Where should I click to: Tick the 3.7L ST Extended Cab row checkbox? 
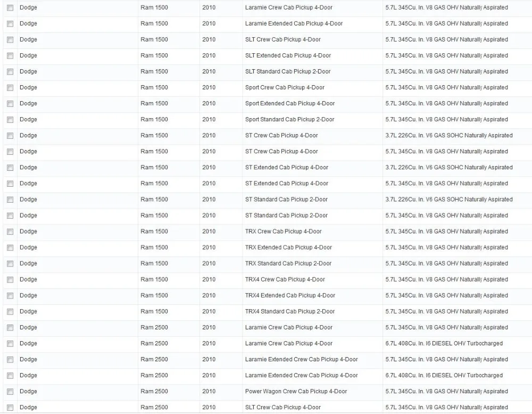click(x=10, y=168)
